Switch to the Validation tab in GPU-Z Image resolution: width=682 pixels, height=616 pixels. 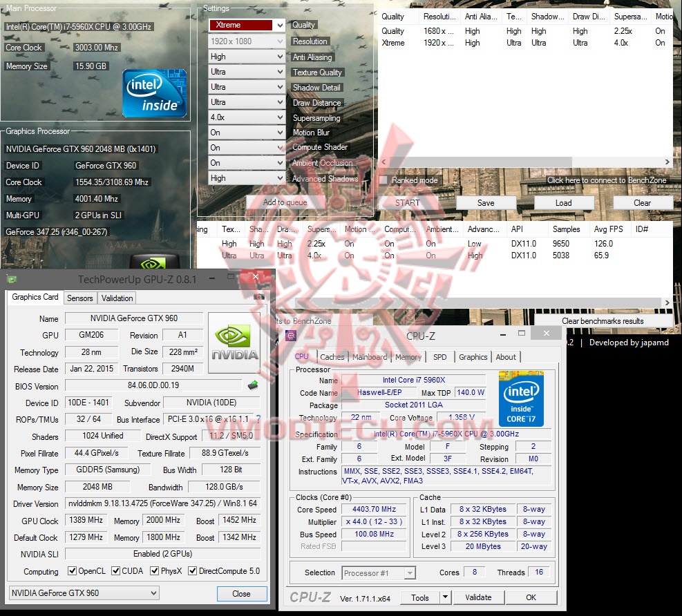click(117, 298)
